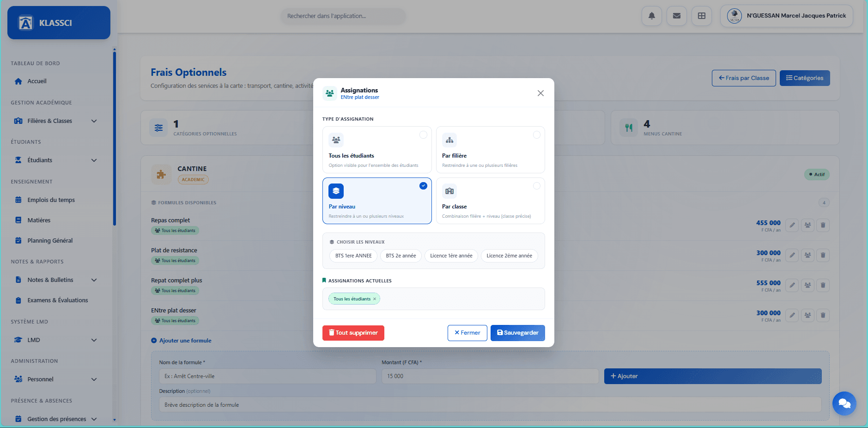Type in the Nom de la formule field
The width and height of the screenshot is (868, 428).
click(268, 376)
